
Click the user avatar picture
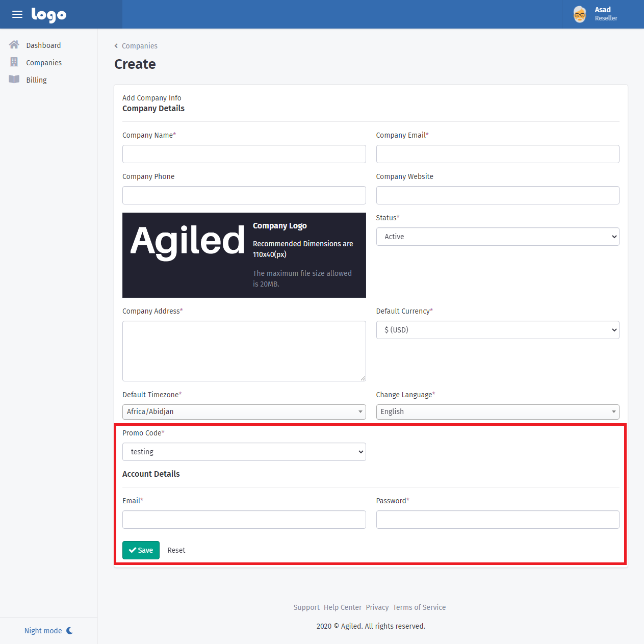click(x=580, y=14)
